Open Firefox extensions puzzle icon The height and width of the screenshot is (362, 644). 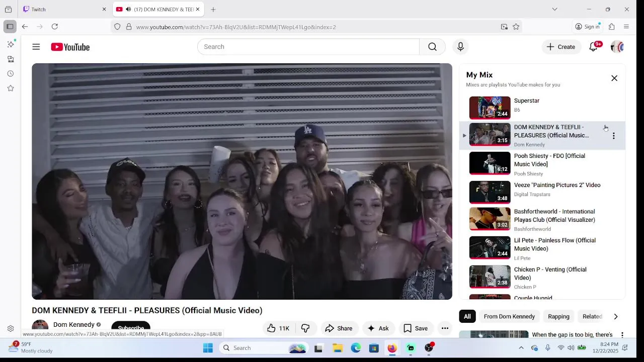coord(611,27)
